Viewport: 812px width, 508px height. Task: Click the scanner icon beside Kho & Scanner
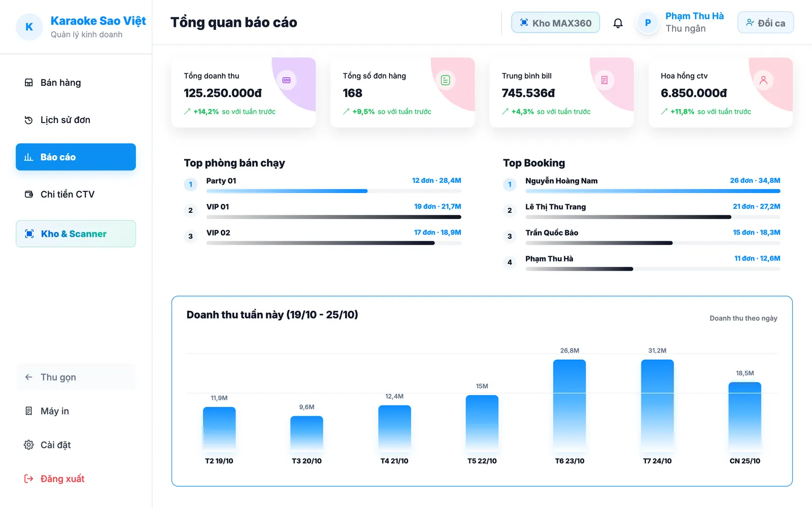click(x=29, y=234)
